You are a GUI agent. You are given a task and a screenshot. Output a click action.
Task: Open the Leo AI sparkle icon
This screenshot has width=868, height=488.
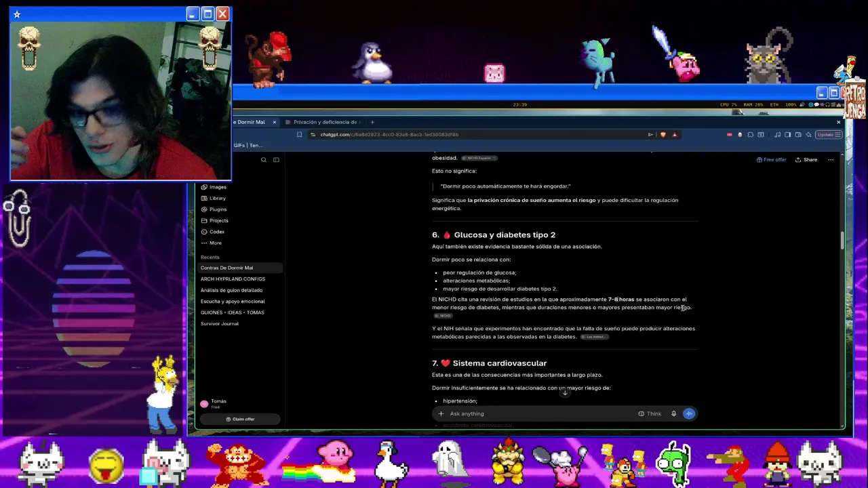pos(808,135)
